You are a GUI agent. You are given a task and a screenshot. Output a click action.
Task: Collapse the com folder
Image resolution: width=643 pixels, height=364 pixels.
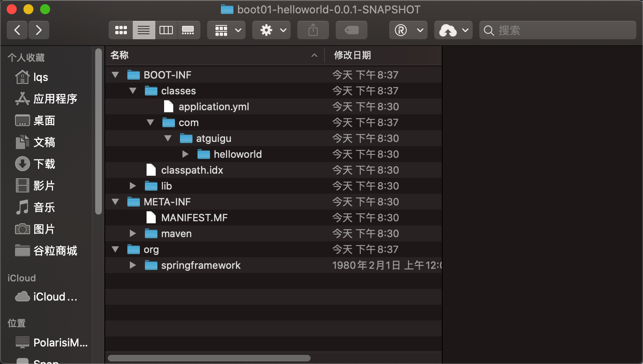pos(151,123)
